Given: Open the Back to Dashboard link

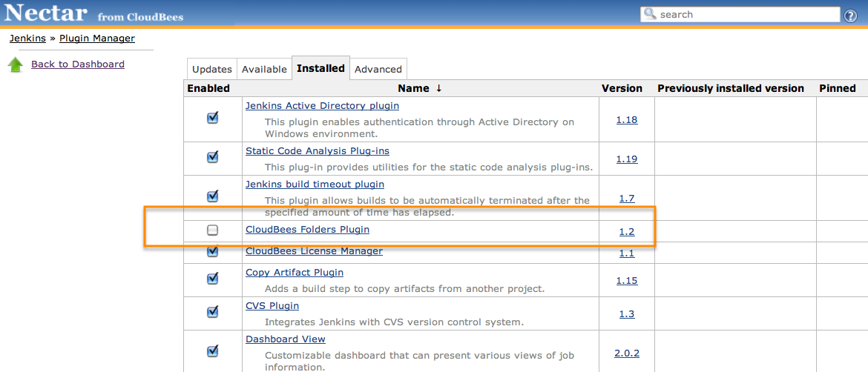Looking at the screenshot, I should click(x=78, y=64).
